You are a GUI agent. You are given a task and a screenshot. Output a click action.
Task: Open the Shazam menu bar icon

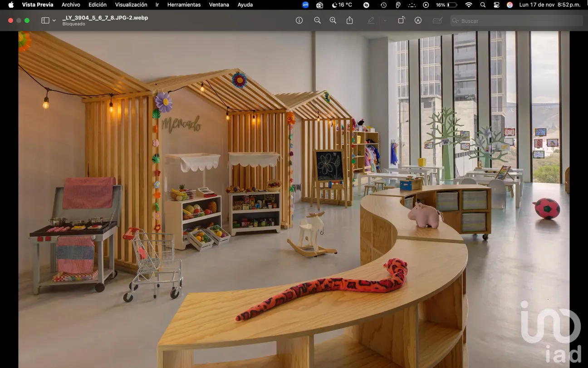(367, 5)
